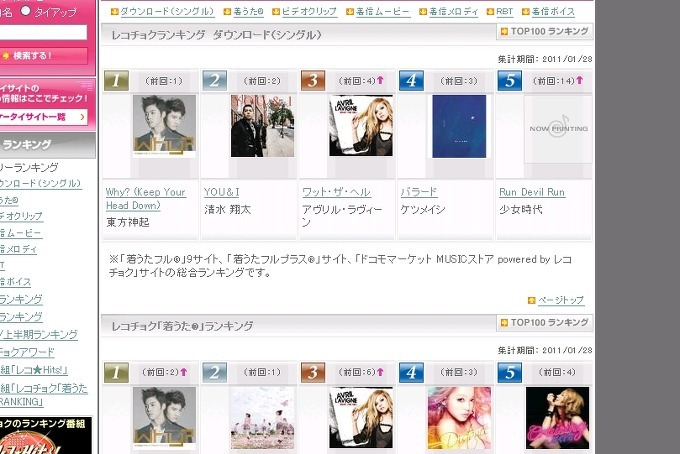Image resolution: width=680 pixels, height=454 pixels.
Task: Click the rank 2 badge in 着うた ranking
Action: (215, 372)
